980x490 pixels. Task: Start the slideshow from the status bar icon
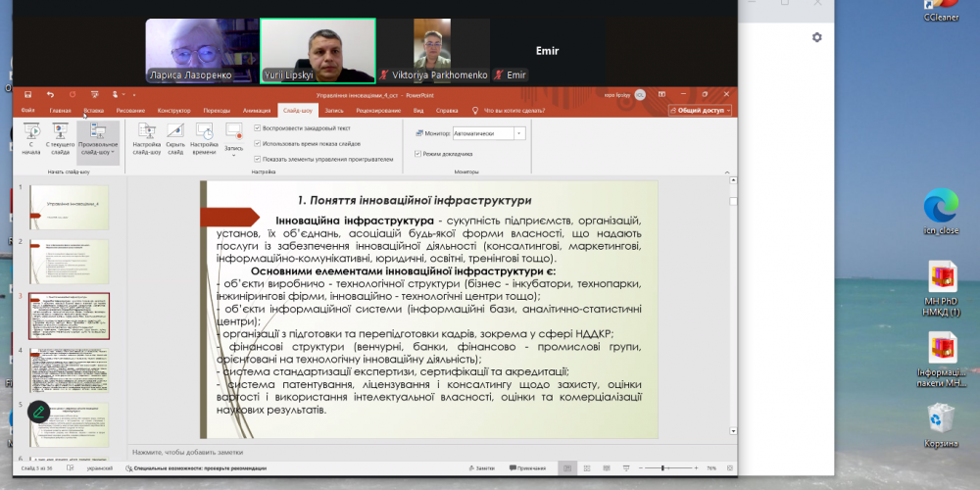point(625,468)
